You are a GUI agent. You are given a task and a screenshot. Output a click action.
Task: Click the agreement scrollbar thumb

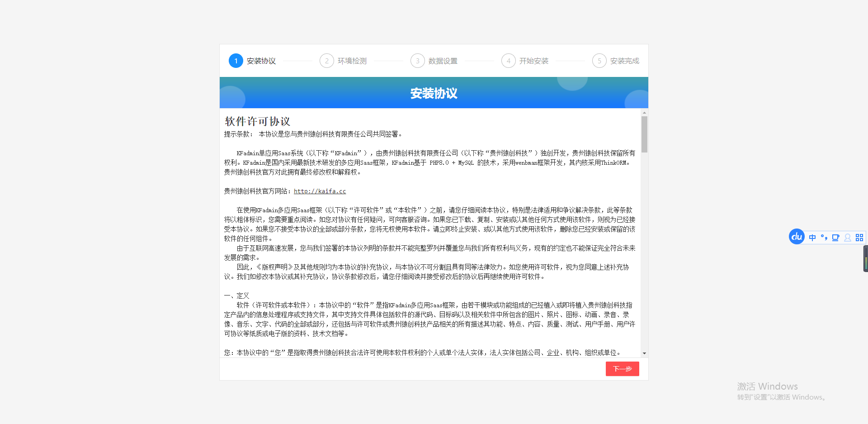644,134
